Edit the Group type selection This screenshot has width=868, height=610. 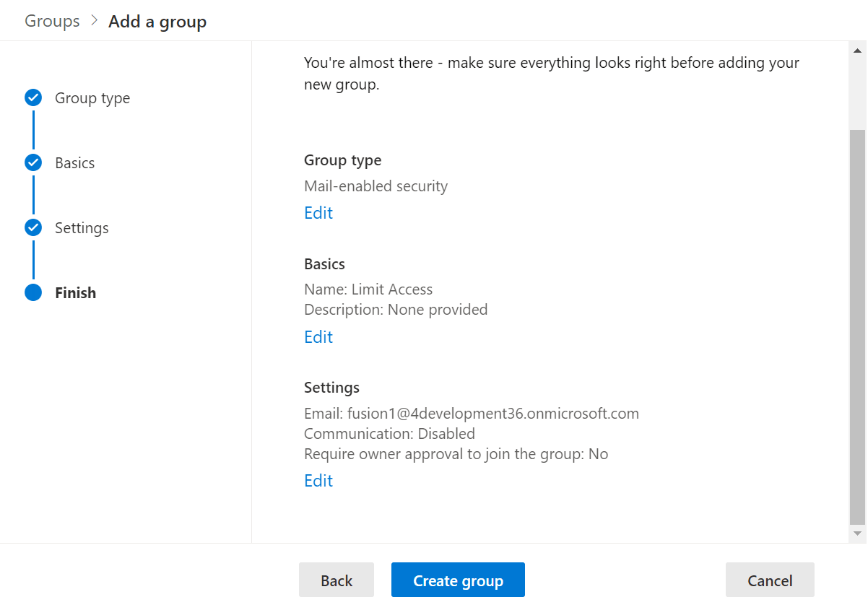pos(318,212)
